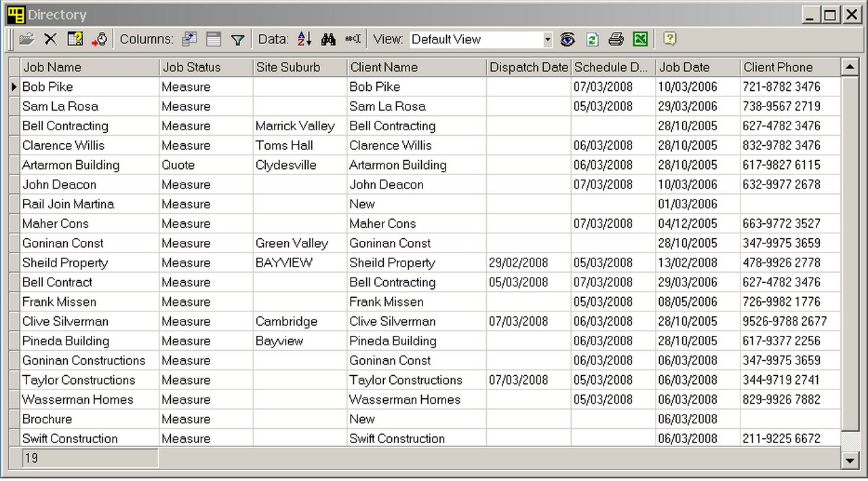The height and width of the screenshot is (481, 868).
Task: Export to Excel using green spreadsheet icon
Action: [x=640, y=39]
